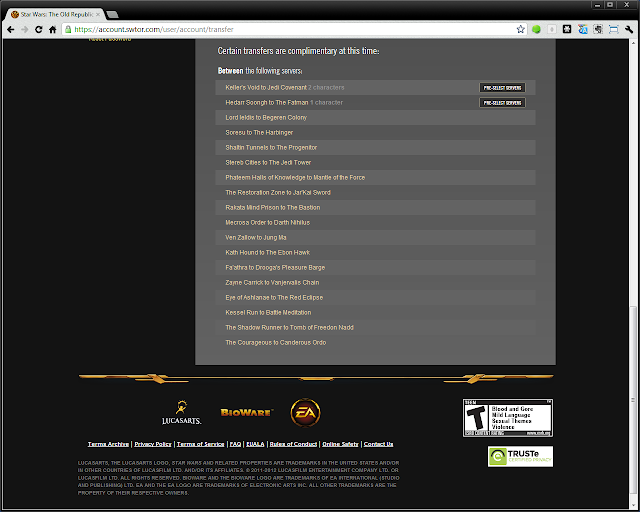The image size is (640, 512).
Task: Click the LucasArts logo
Action: click(x=182, y=412)
